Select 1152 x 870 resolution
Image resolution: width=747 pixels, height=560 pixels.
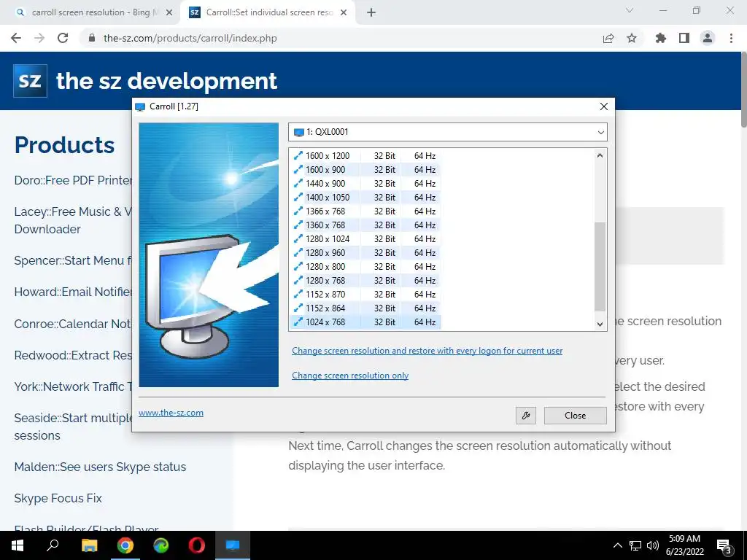click(365, 295)
